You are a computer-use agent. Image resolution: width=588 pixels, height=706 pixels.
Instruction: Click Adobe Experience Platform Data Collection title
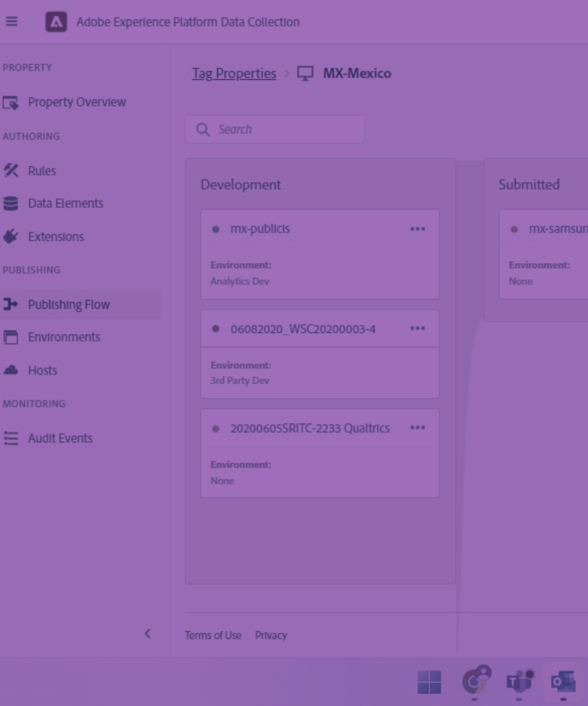(188, 22)
